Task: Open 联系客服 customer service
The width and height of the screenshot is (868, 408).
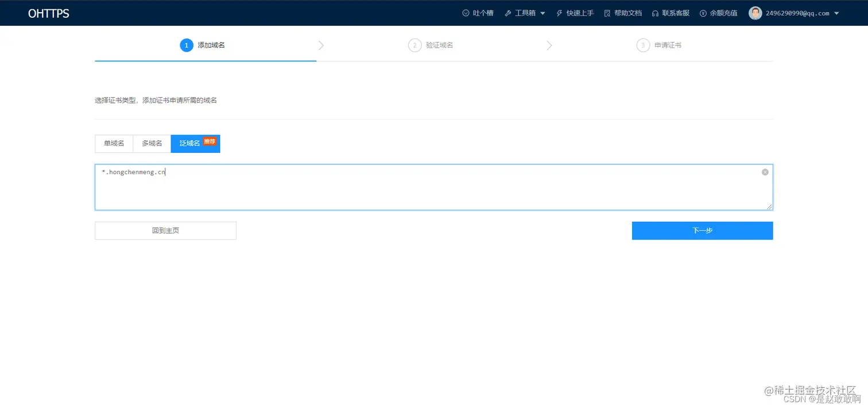Action: [676, 13]
